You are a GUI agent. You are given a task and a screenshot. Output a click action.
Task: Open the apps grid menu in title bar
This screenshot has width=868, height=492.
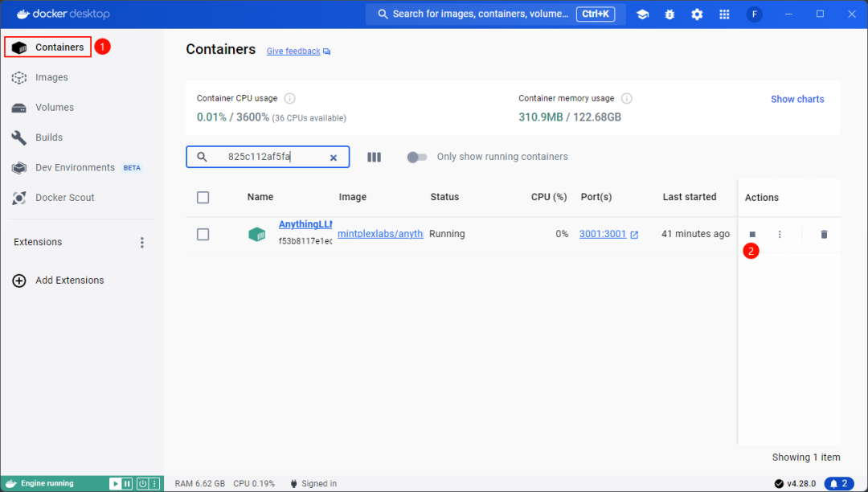tap(724, 14)
